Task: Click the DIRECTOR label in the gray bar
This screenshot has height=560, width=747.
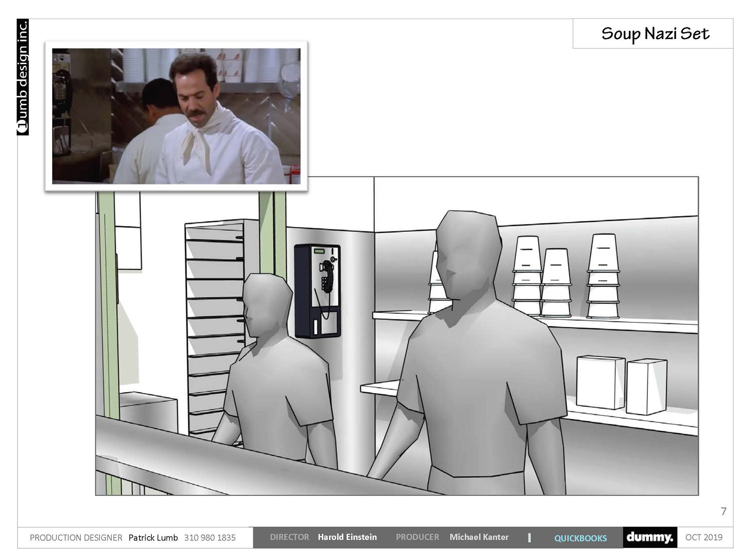Action: [289, 537]
